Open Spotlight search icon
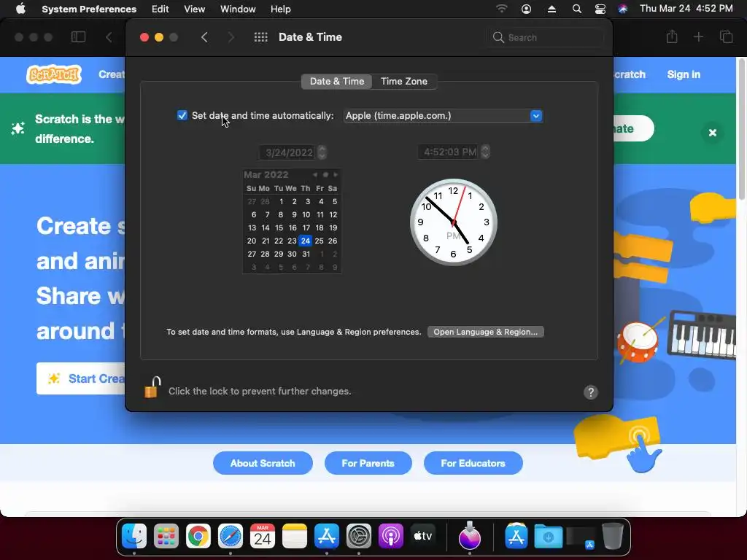747x560 pixels. pyautogui.click(x=576, y=9)
